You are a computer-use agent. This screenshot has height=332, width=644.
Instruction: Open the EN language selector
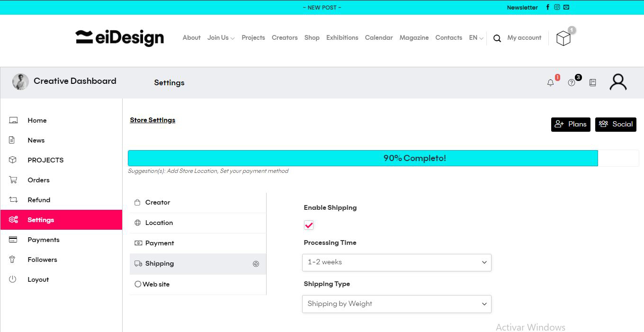[x=476, y=38]
